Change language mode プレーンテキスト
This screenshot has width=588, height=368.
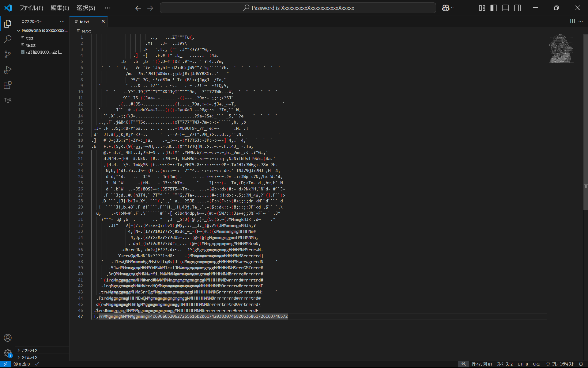click(563, 364)
